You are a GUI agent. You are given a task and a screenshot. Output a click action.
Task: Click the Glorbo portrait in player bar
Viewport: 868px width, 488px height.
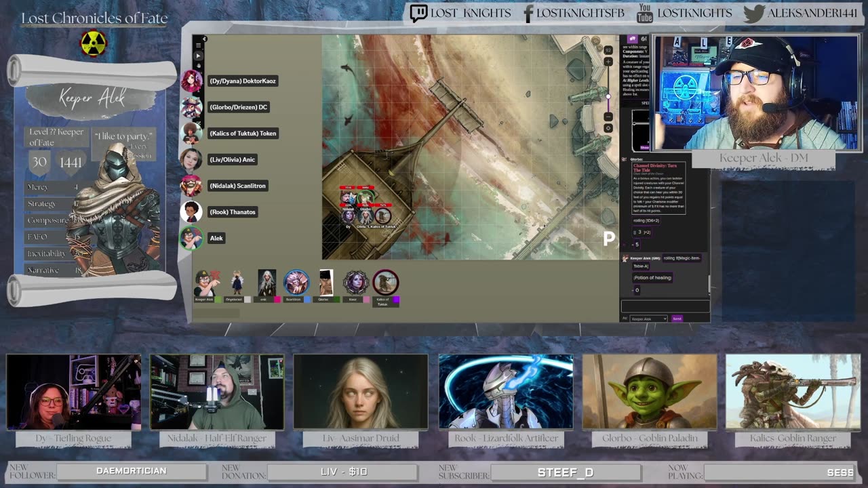click(326, 283)
